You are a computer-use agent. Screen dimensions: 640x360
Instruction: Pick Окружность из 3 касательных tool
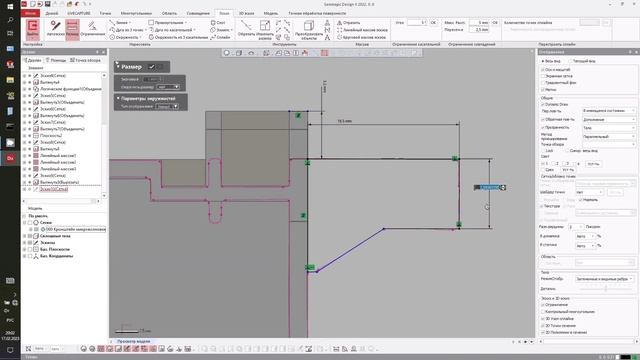point(178,37)
